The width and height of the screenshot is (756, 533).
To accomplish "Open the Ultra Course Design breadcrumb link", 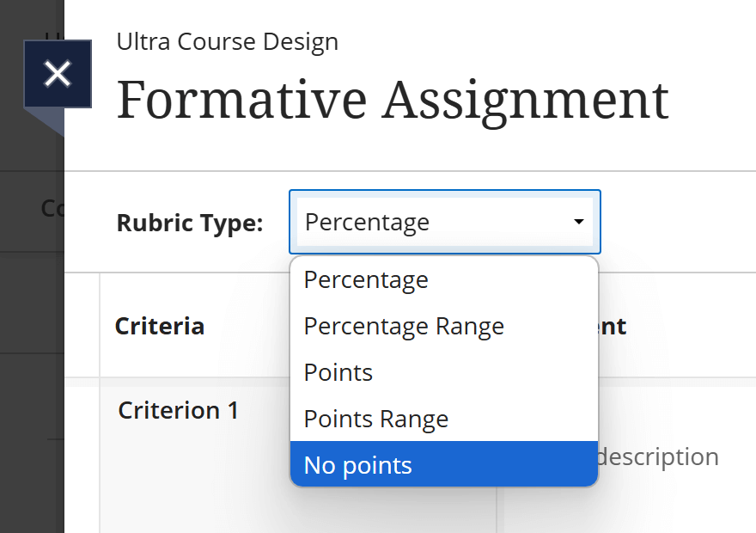I will pos(227,41).
